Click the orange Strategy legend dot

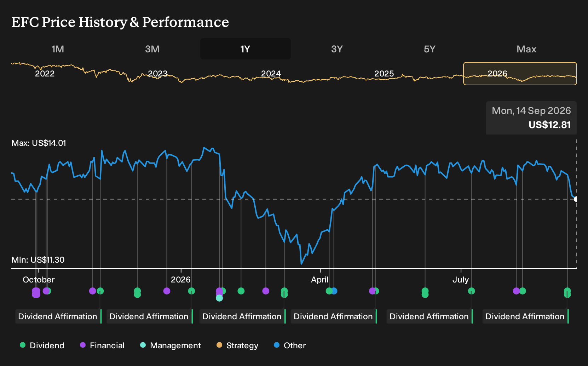(x=219, y=345)
